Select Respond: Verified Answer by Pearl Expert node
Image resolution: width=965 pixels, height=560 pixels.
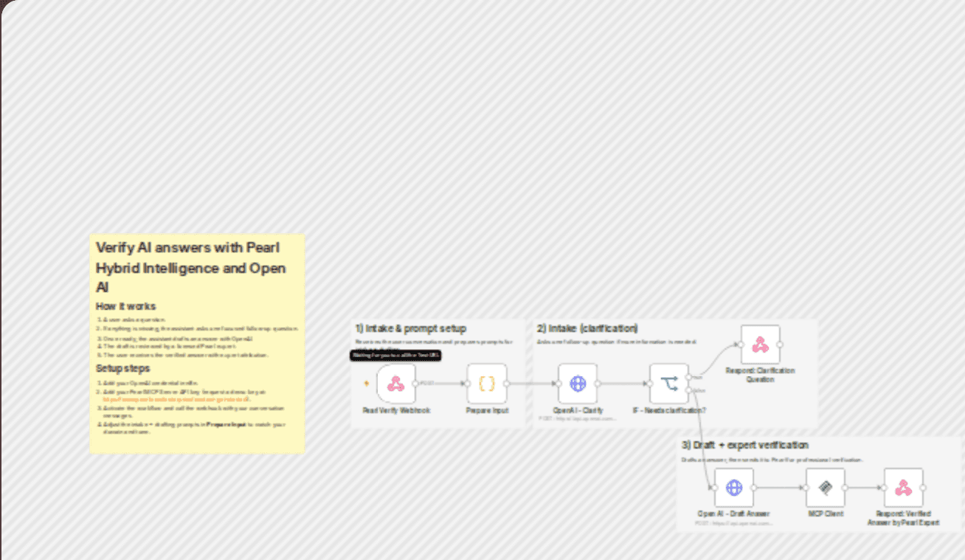(904, 488)
